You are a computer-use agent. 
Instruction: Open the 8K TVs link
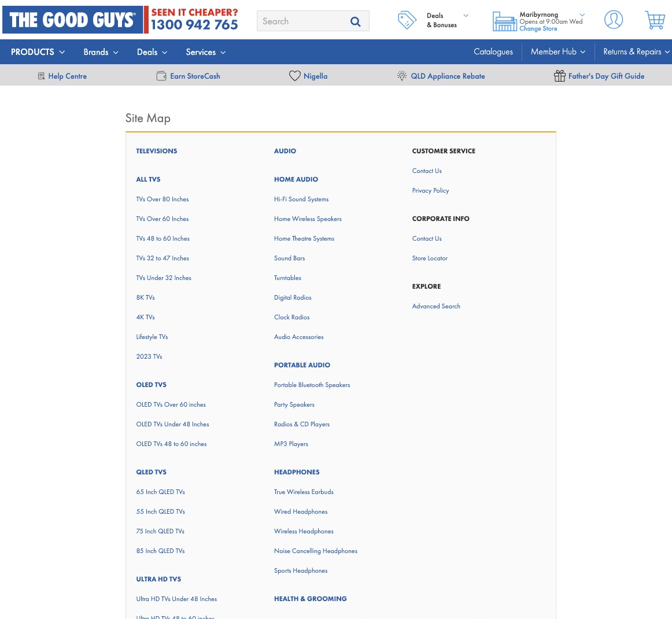click(145, 297)
